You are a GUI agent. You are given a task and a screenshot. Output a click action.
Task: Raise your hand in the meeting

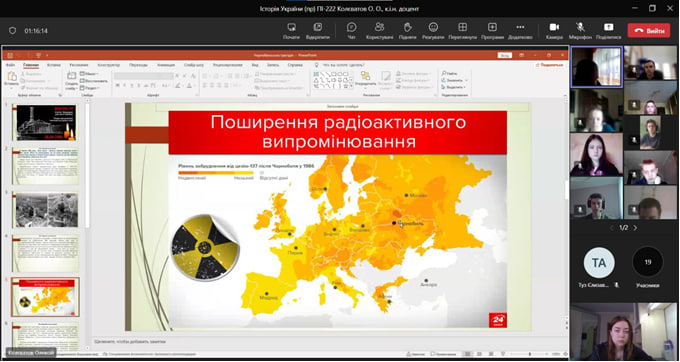[407, 31]
